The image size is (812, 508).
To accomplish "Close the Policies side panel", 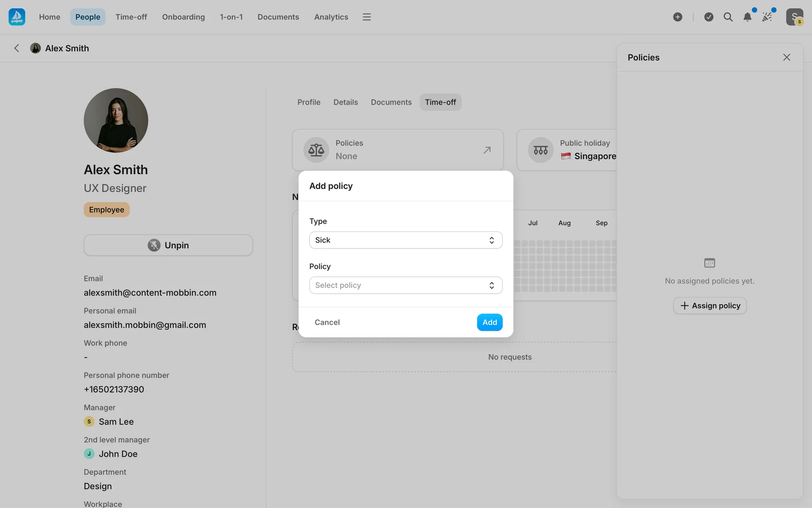I will 786,57.
